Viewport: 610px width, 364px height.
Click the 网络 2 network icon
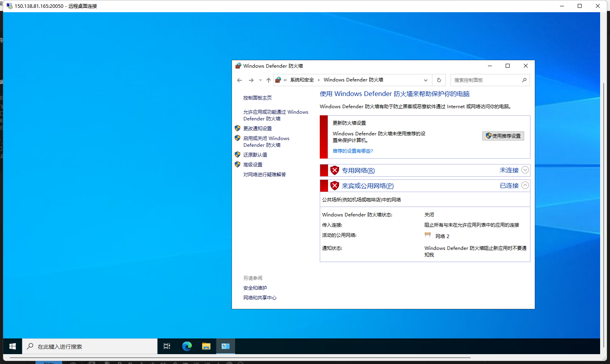point(428,235)
